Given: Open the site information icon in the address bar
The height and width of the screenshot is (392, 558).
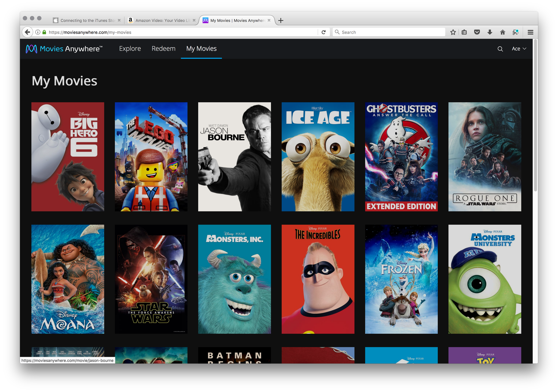Looking at the screenshot, I should click(x=38, y=32).
